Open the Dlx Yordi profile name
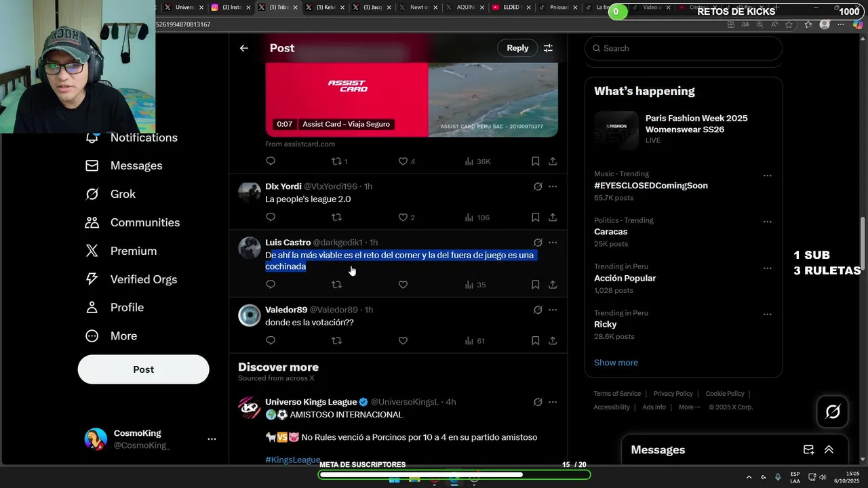 pos(283,186)
